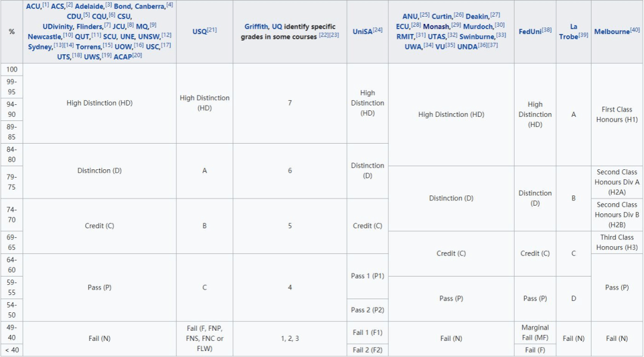Open the UTAS link
The width and height of the screenshot is (644, 357).
(437, 36)
